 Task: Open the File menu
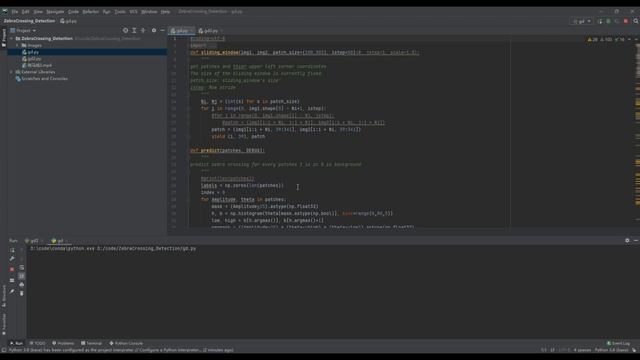tap(15, 12)
